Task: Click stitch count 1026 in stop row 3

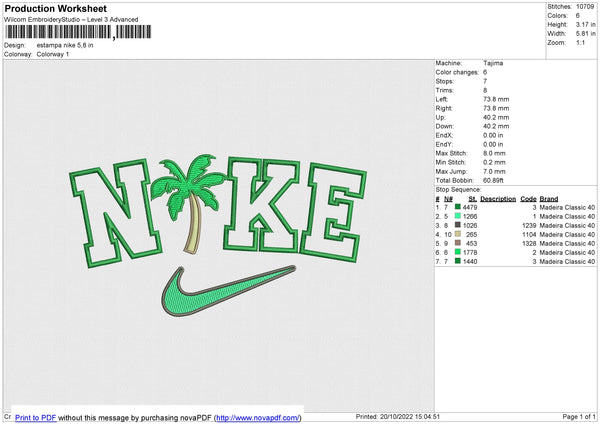Action: pyautogui.click(x=470, y=225)
